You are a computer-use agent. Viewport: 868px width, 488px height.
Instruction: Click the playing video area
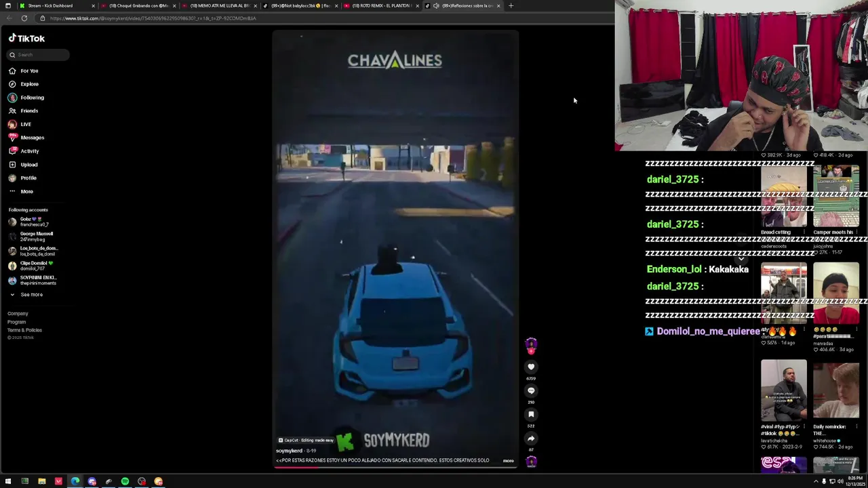[395, 247]
